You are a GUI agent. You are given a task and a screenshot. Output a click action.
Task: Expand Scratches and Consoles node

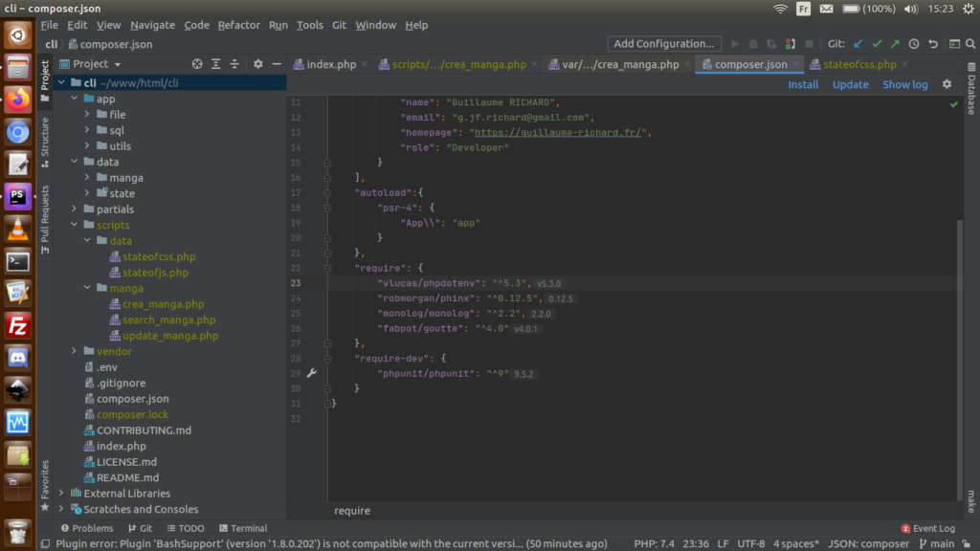click(x=61, y=509)
